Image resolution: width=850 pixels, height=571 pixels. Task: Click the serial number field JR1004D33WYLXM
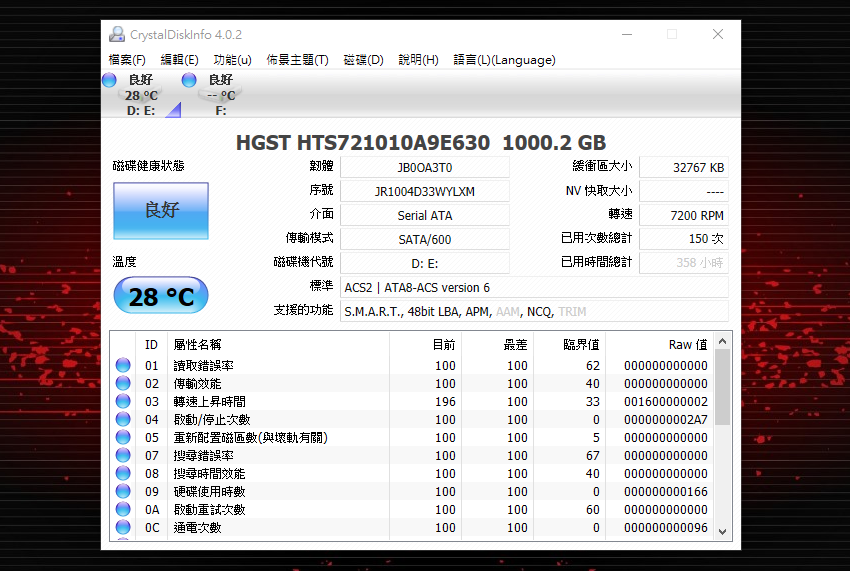(x=424, y=191)
